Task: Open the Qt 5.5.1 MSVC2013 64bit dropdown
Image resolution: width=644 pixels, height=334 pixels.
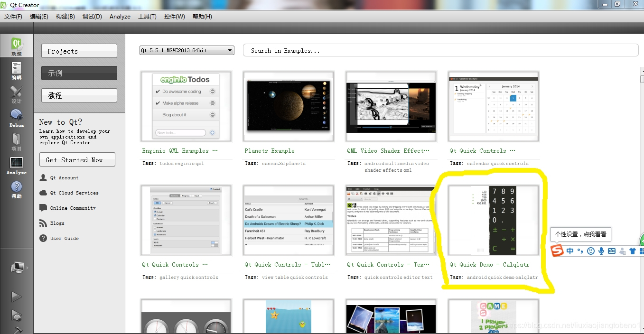Action: pyautogui.click(x=187, y=50)
